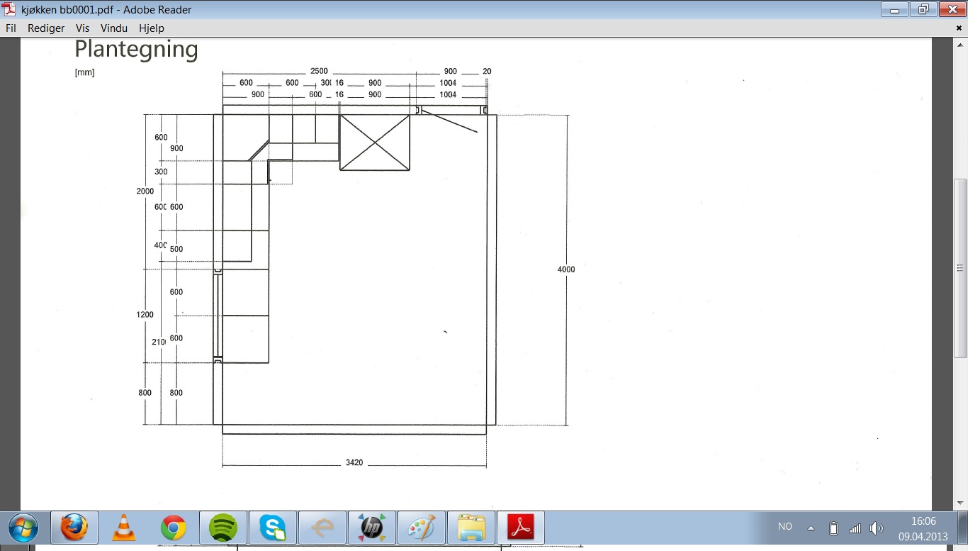This screenshot has width=980, height=551.
Task: Click the [mm] unit label
Action: pyautogui.click(x=84, y=72)
